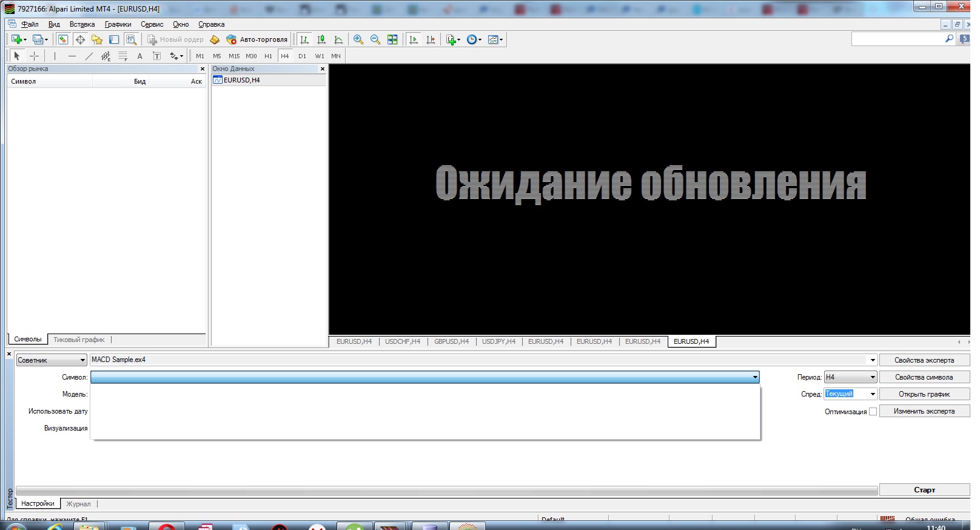Image resolution: width=980 pixels, height=530 pixels.
Task: Open the Вид menu
Action: click(54, 24)
